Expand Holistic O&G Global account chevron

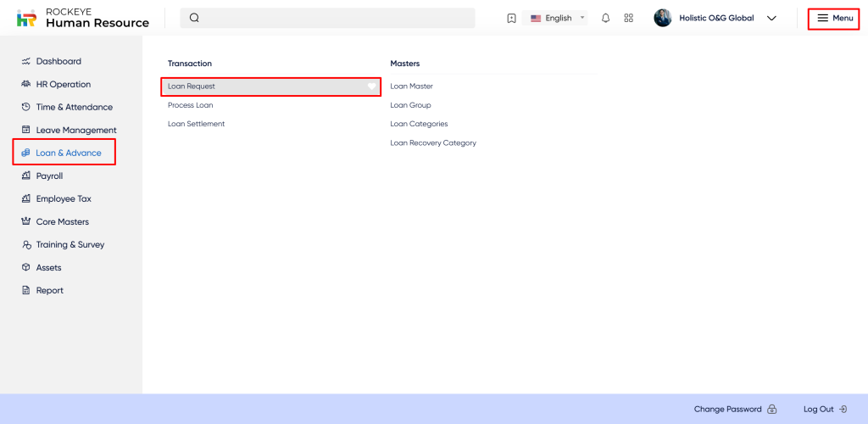pyautogui.click(x=771, y=18)
